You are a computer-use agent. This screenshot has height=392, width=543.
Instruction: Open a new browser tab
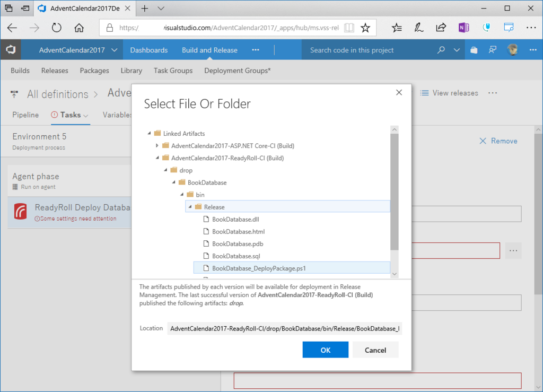point(145,8)
